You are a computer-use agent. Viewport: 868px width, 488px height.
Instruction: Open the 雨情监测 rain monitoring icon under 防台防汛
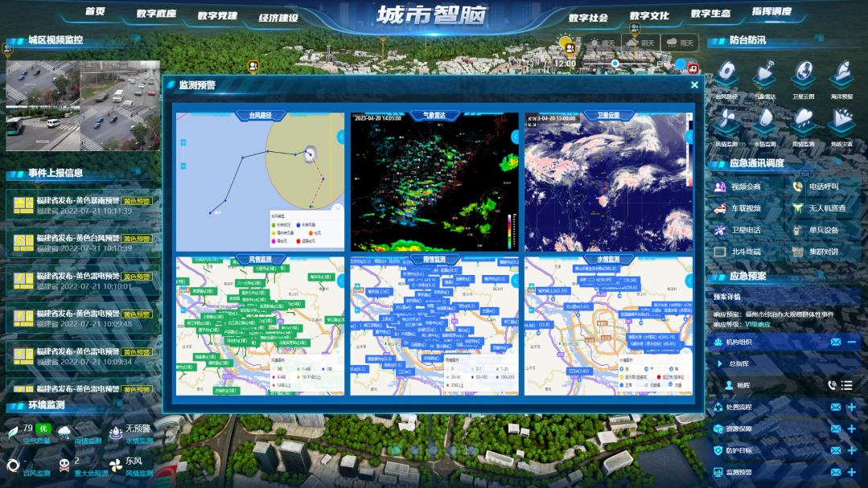click(803, 124)
